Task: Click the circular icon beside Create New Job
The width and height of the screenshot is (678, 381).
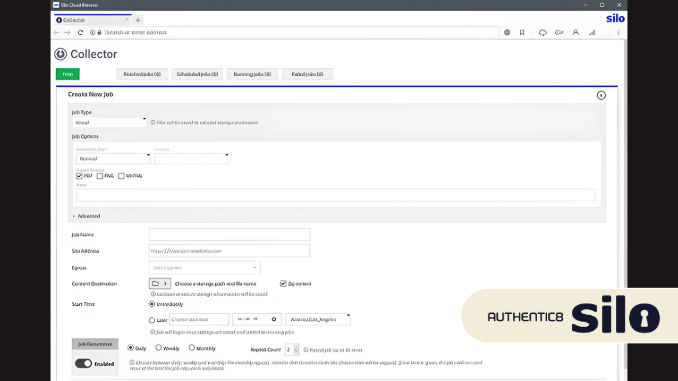Action: coord(601,95)
